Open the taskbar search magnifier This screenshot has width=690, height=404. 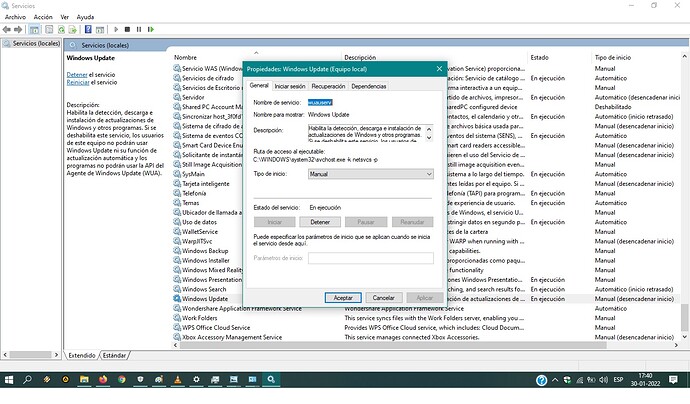(x=27, y=379)
